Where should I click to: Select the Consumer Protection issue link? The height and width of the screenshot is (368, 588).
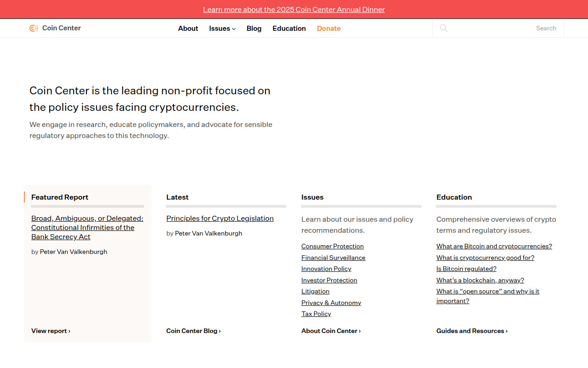pyautogui.click(x=333, y=246)
